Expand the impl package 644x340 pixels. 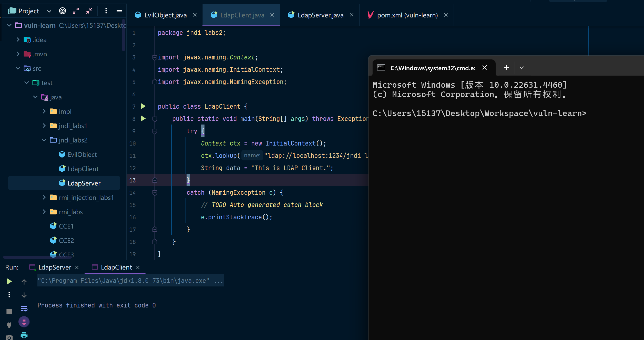(x=44, y=111)
